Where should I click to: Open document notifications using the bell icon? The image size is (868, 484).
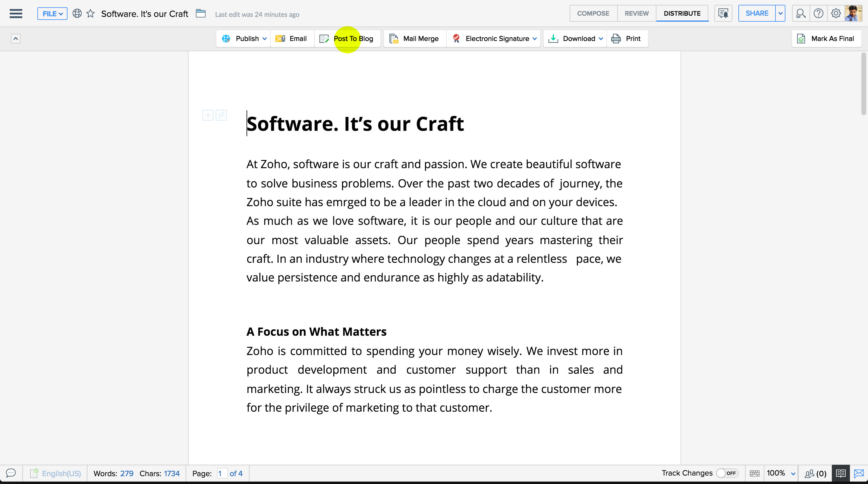tap(723, 13)
